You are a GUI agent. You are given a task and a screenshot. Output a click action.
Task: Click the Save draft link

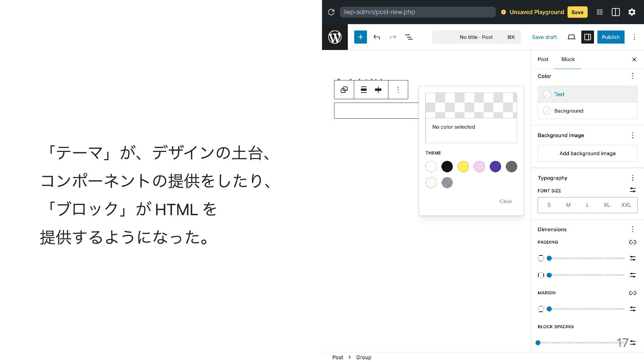click(x=544, y=37)
